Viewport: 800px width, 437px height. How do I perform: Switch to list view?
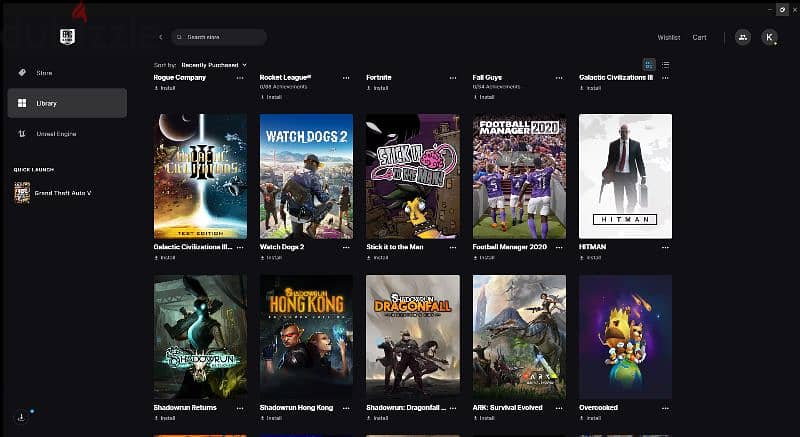coord(665,65)
